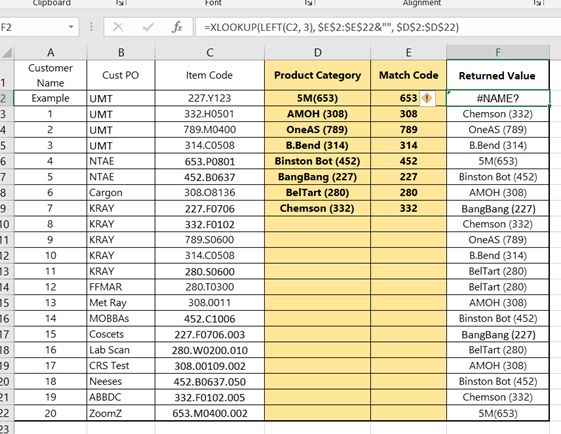Click the Match Code header cell

coord(408,75)
